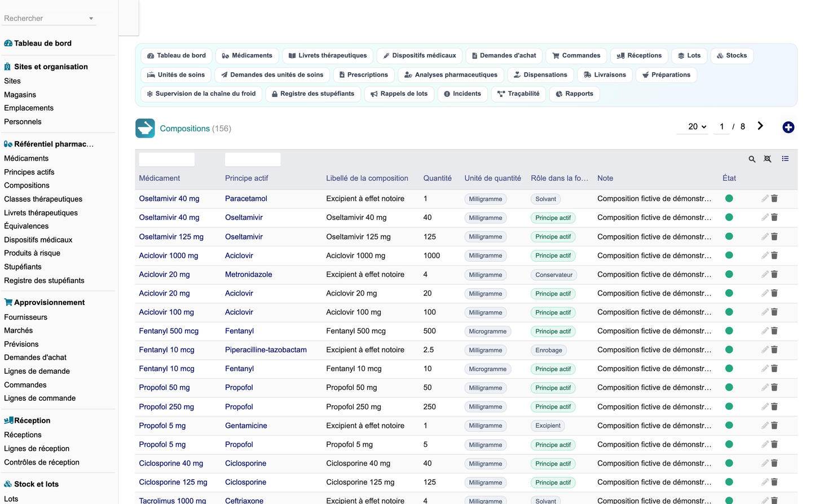815x504 pixels.
Task: Toggle green status dot for Oseltamivir 125 mg
Action: coord(729,236)
